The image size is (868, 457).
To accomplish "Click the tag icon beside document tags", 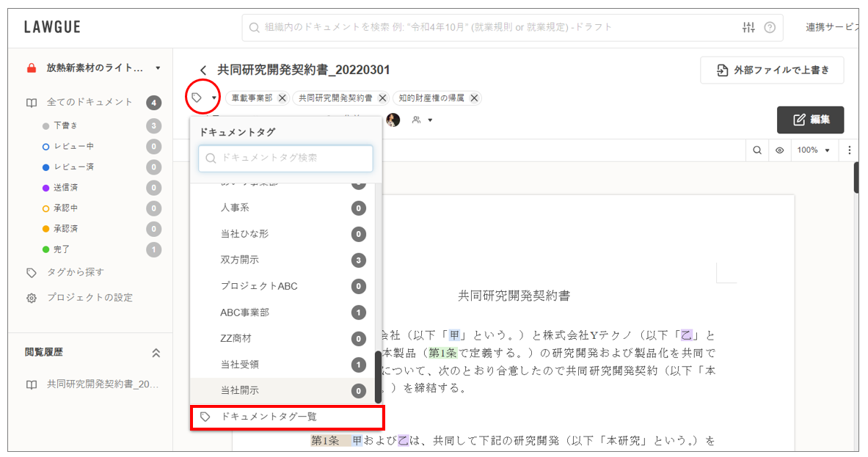I will 197,98.
